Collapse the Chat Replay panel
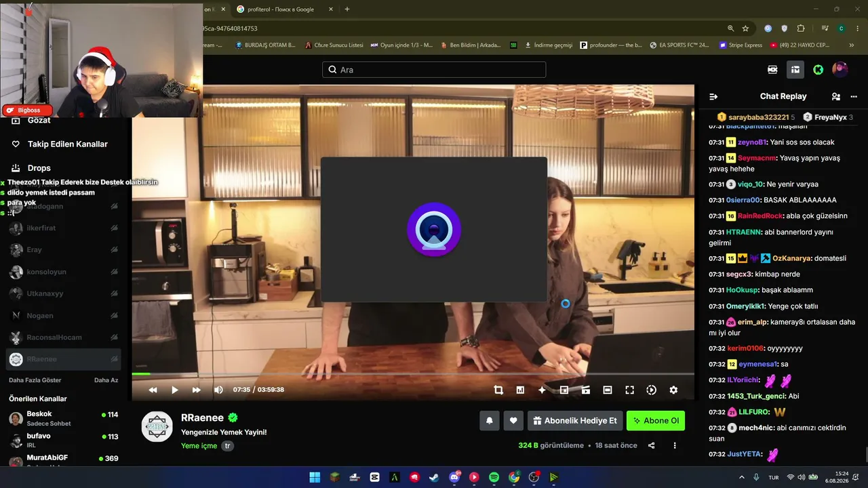 point(713,96)
